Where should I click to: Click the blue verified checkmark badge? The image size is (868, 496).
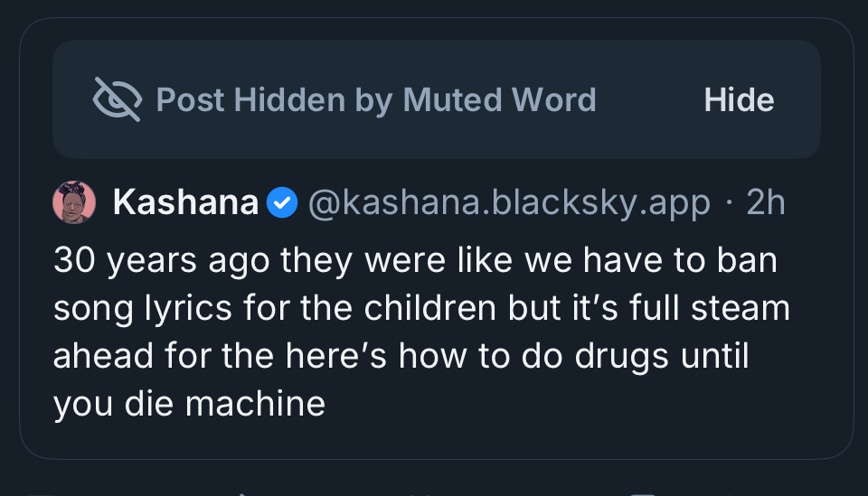[x=282, y=203]
